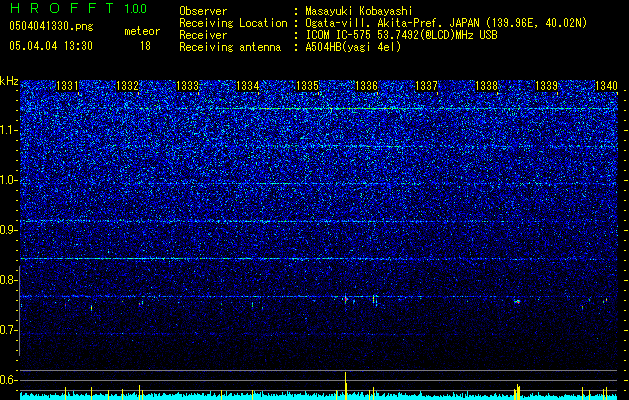629x400 pixels.
Task: Click the Observer label
Action: click(x=203, y=12)
